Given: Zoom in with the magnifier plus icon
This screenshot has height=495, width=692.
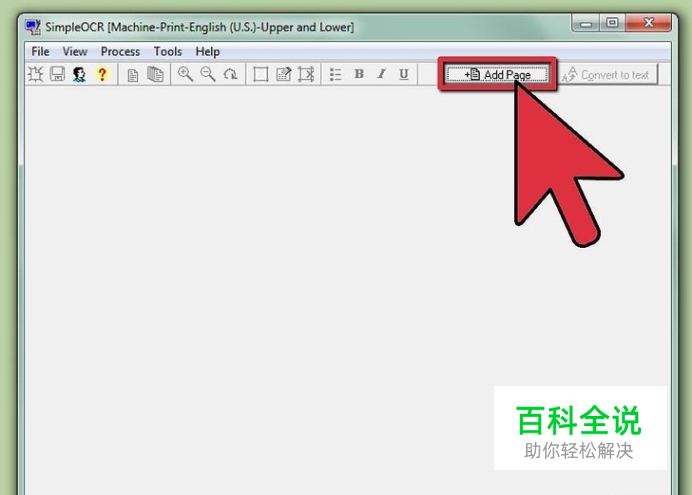Looking at the screenshot, I should coord(185,74).
